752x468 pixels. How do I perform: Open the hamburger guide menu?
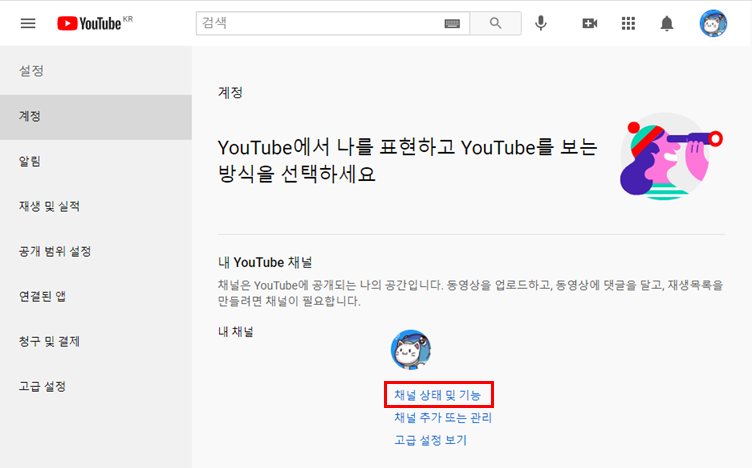[28, 23]
